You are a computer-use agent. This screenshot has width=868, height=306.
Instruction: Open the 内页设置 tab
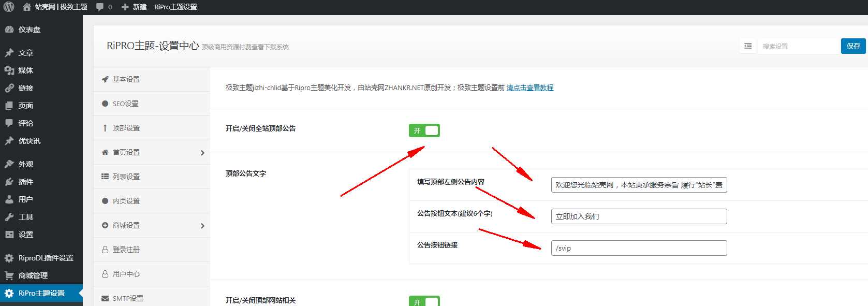[x=152, y=201]
